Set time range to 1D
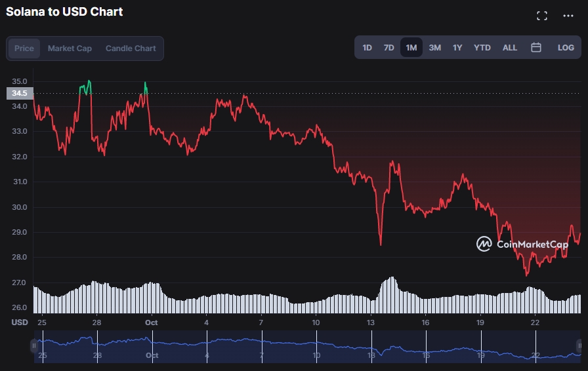The width and height of the screenshot is (588, 371). 367,48
